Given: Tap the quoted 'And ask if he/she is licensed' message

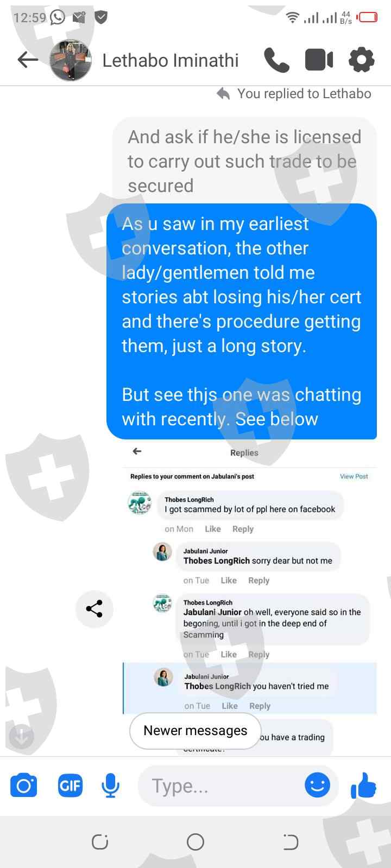Looking at the screenshot, I should [x=244, y=161].
